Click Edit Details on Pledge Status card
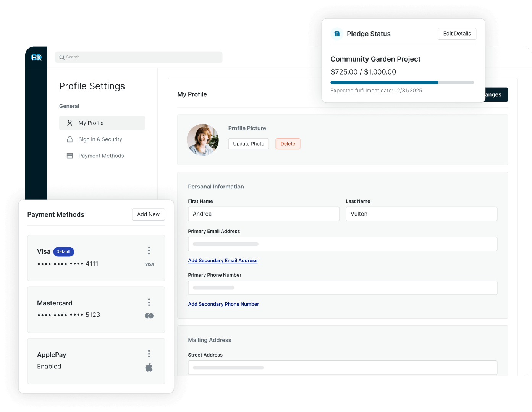Image resolution: width=532 pixels, height=412 pixels. pos(457,34)
